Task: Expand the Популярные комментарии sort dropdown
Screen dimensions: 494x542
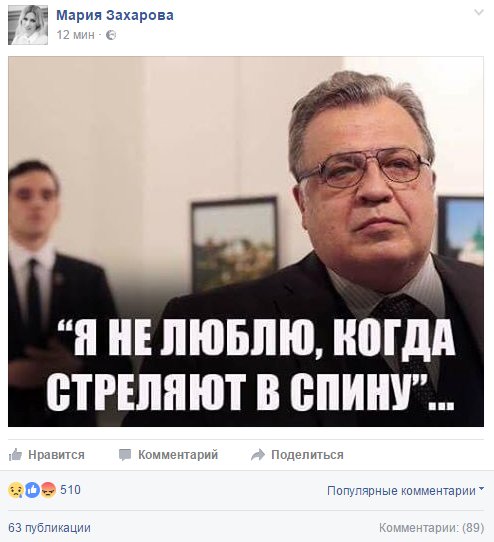Action: (x=406, y=490)
